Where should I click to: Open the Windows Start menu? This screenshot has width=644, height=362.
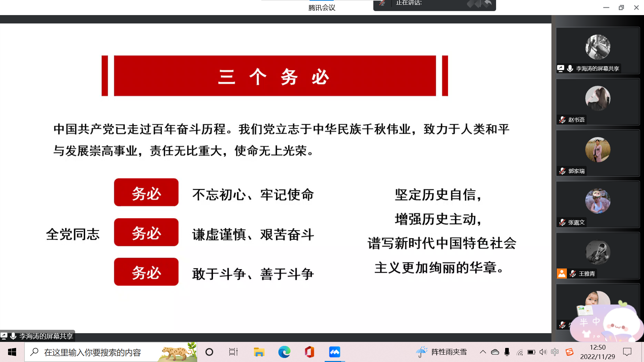pos(12,352)
